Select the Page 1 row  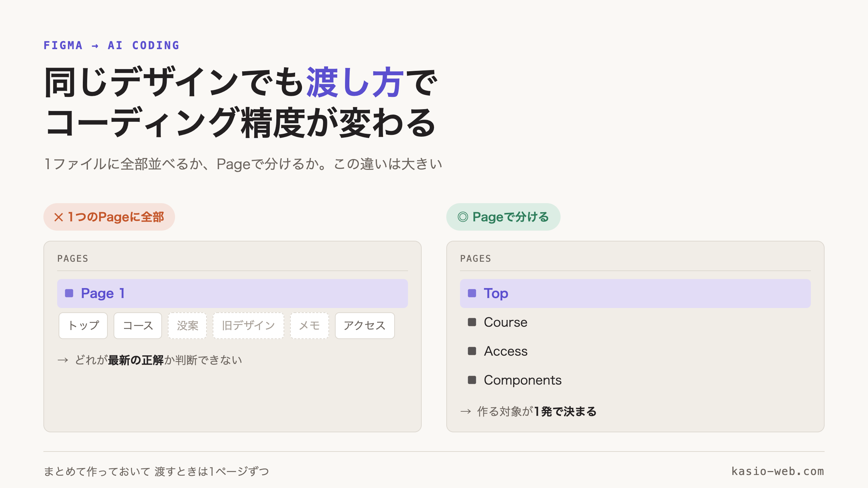tap(232, 293)
